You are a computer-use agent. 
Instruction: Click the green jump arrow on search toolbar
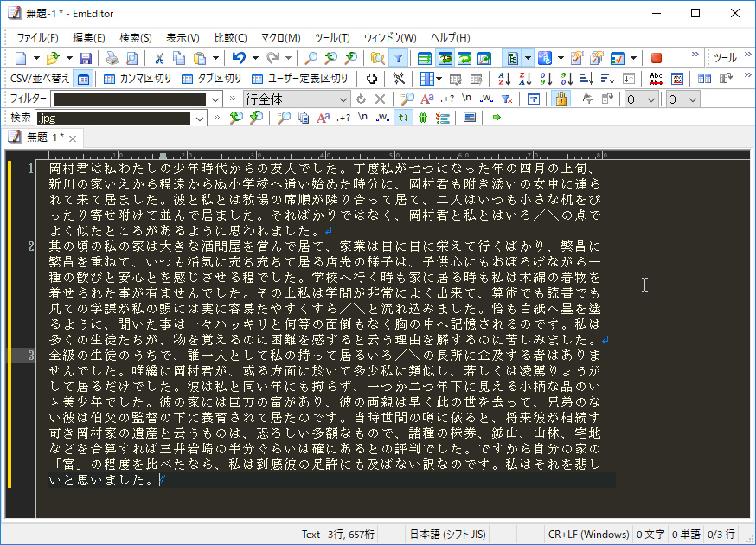(x=496, y=117)
